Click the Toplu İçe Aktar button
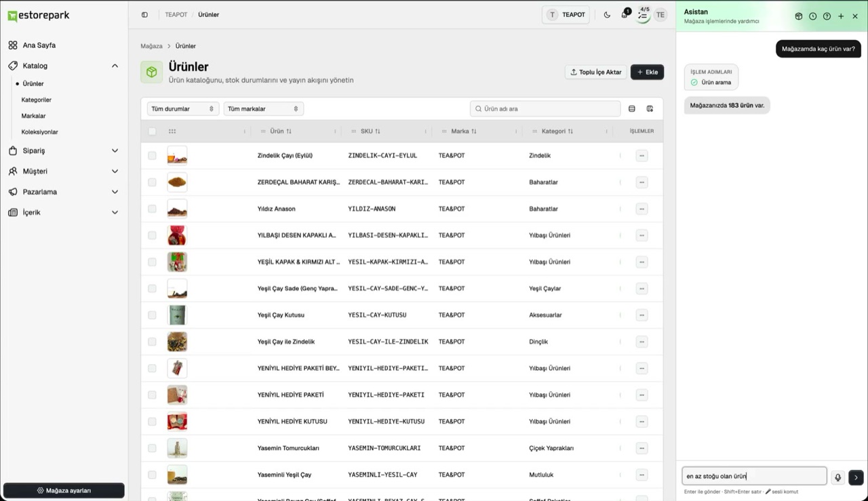Image resolution: width=868 pixels, height=501 pixels. pos(596,72)
